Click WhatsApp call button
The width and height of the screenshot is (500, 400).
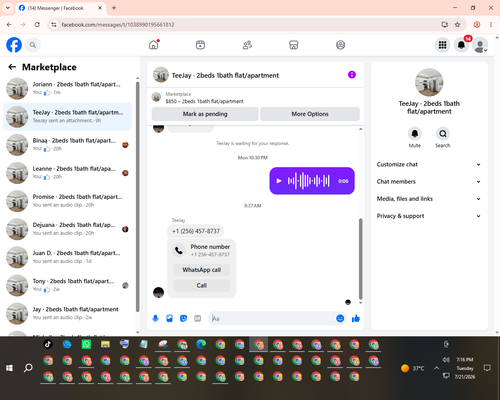pyautogui.click(x=202, y=270)
